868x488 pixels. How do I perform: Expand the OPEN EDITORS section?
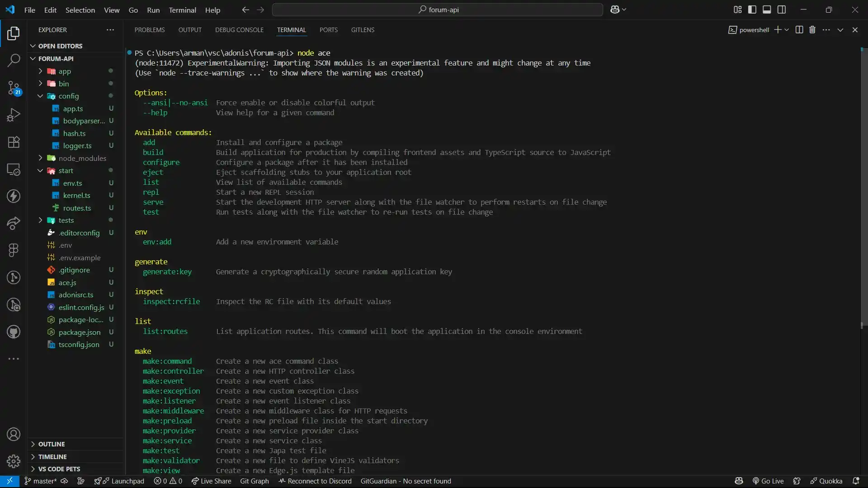[x=75, y=46]
